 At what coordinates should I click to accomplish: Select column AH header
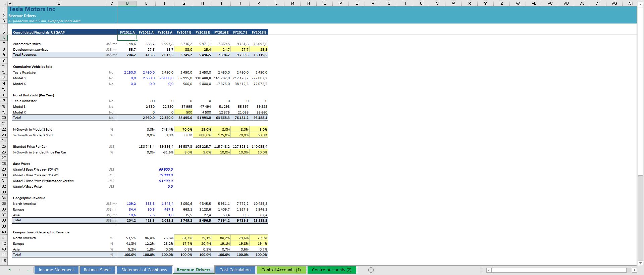tap(631, 3)
